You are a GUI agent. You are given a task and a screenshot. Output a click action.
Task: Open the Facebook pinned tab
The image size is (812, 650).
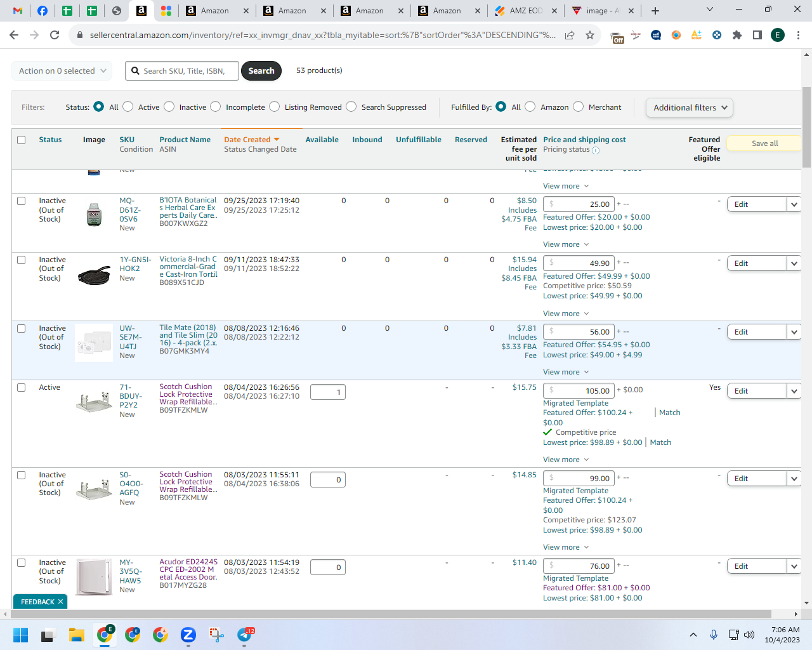pos(43,11)
